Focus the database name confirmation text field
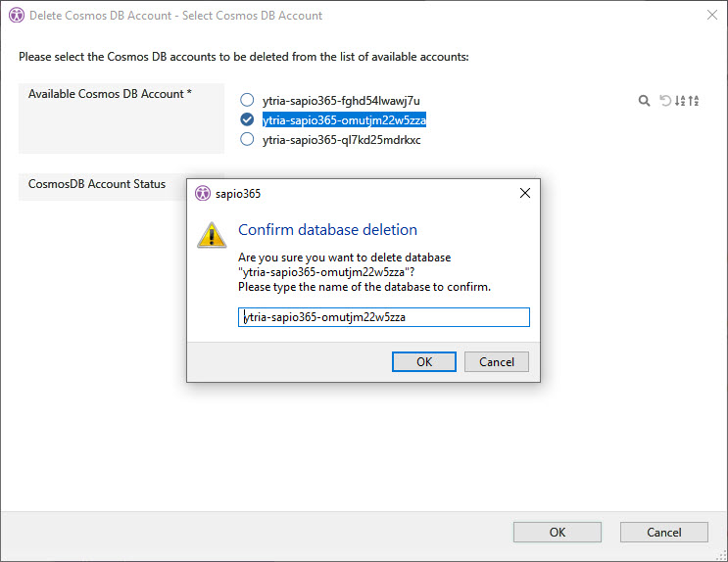 [x=383, y=317]
